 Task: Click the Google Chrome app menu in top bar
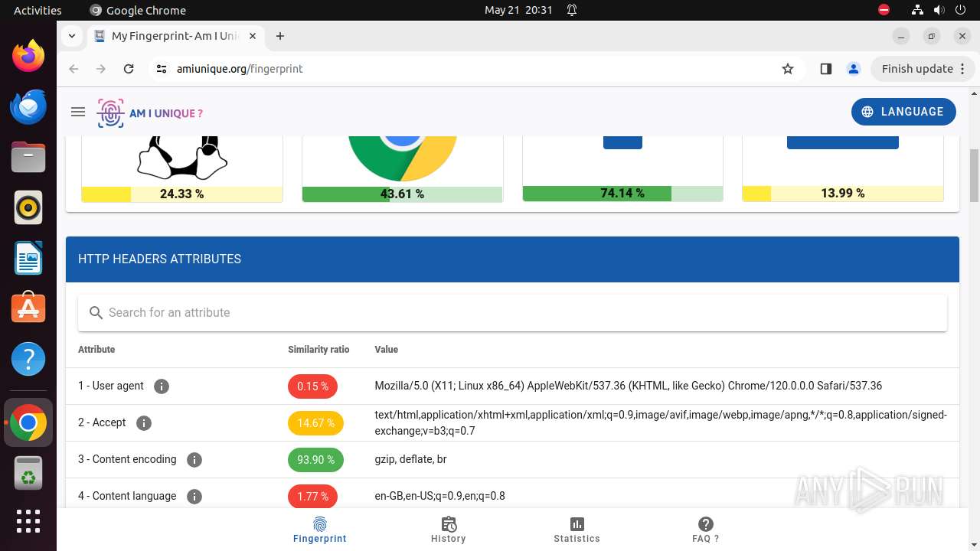click(x=138, y=11)
